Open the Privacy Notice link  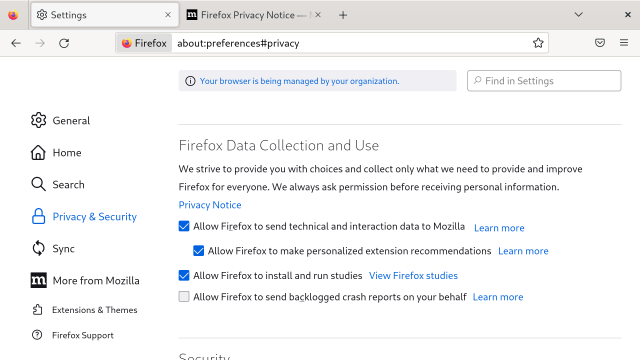210,205
